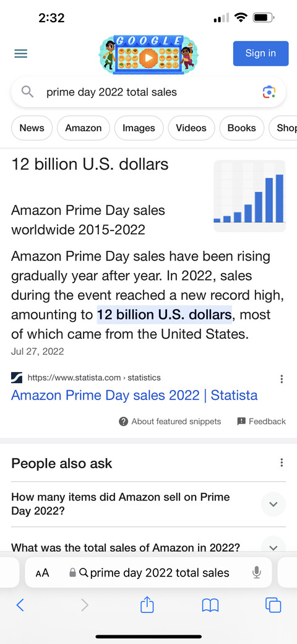The width and height of the screenshot is (297, 644).
Task: Show open tabs in Safari
Action: [273, 606]
